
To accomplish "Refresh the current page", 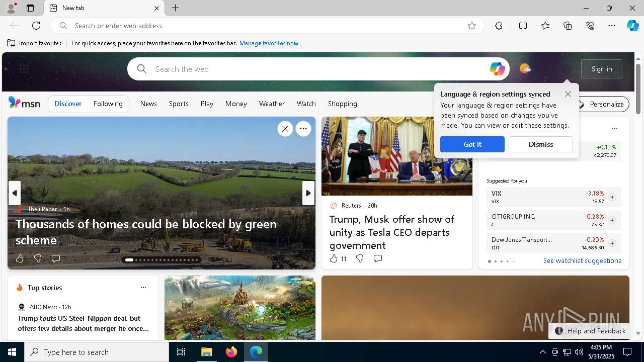I will pos(36,26).
